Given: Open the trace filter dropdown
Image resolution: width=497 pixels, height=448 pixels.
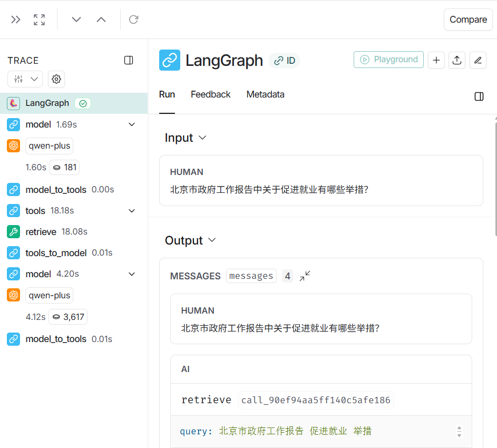Looking at the screenshot, I should [25, 79].
